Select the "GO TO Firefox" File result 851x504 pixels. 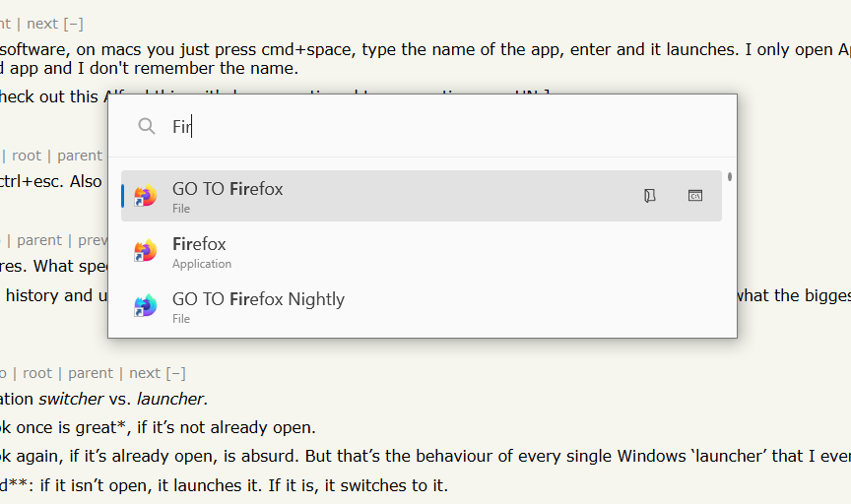[x=422, y=196]
